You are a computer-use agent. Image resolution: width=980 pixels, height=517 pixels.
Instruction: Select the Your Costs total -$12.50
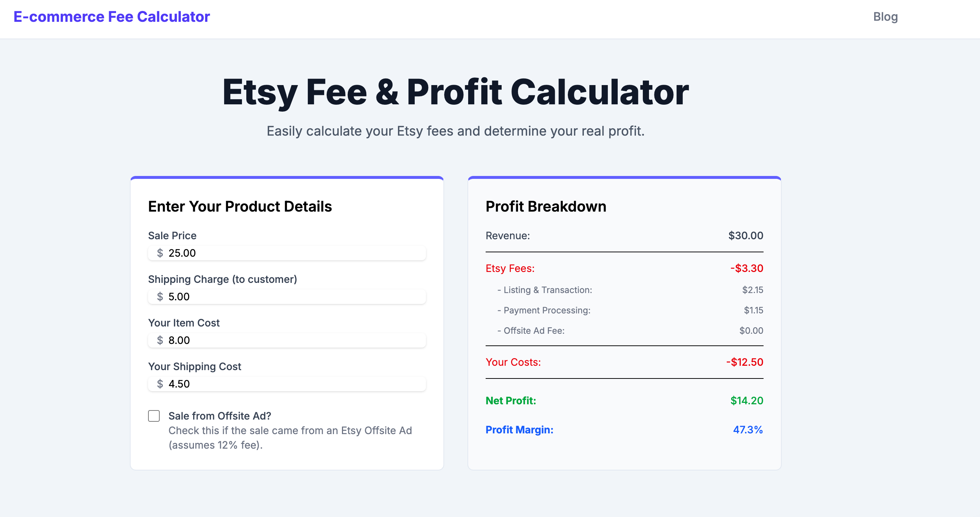(745, 362)
